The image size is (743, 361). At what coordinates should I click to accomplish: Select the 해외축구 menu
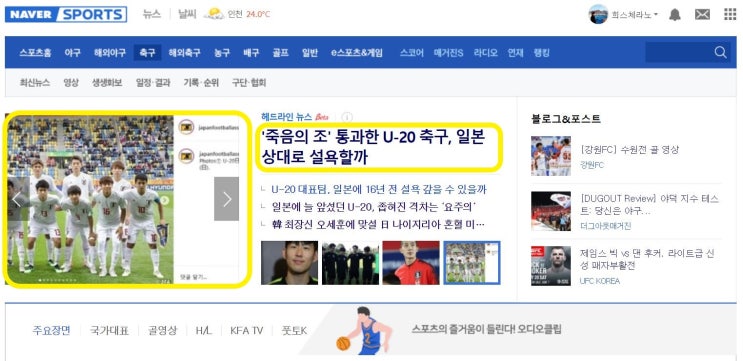(x=184, y=53)
